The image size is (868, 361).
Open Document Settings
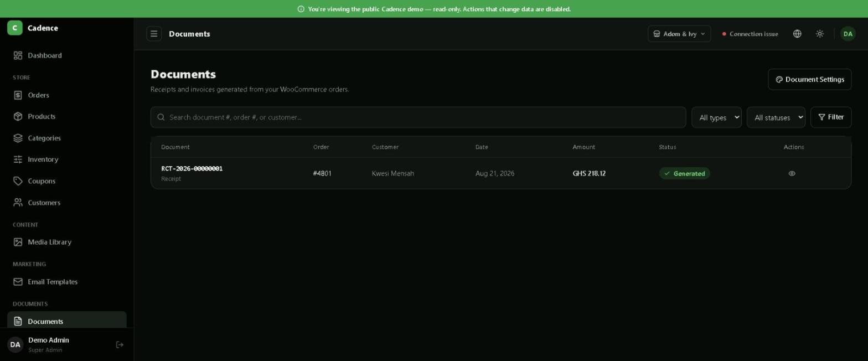809,79
